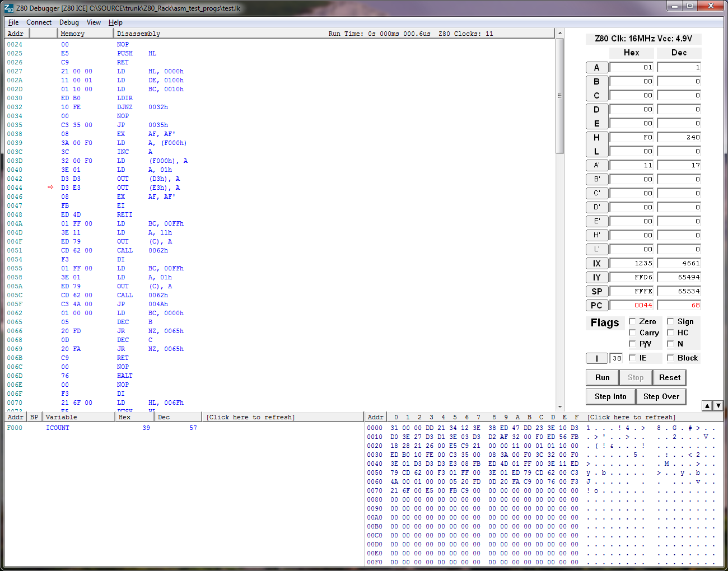728x571 pixels.
Task: Click the Run button
Action: click(603, 377)
